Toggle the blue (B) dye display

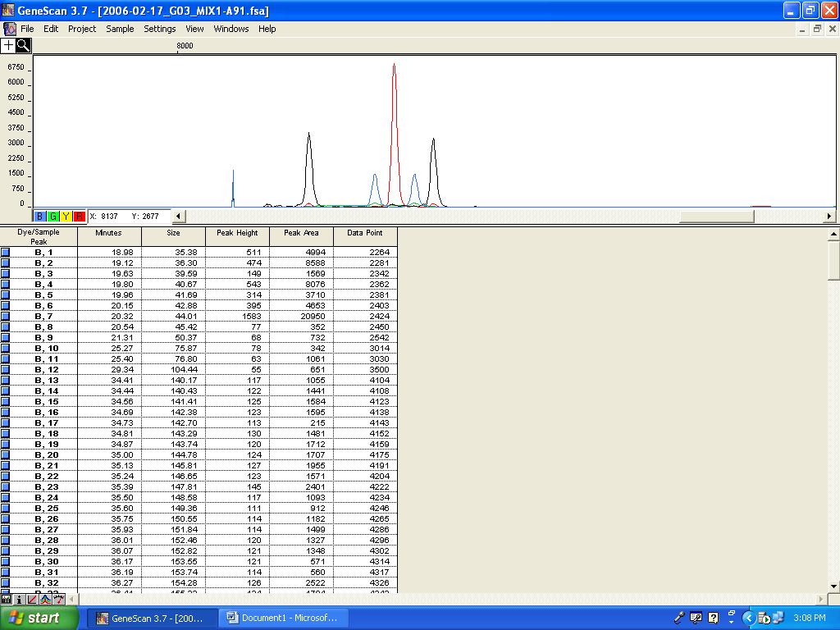tap(39, 217)
